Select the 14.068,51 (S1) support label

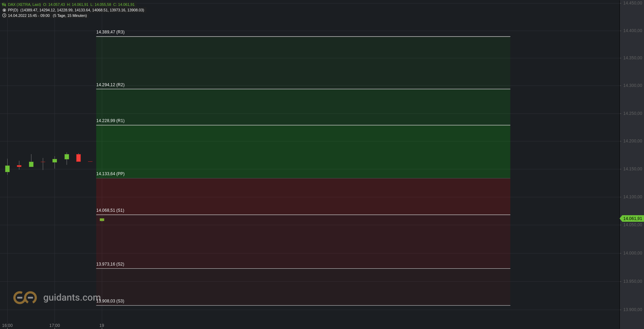(x=110, y=210)
